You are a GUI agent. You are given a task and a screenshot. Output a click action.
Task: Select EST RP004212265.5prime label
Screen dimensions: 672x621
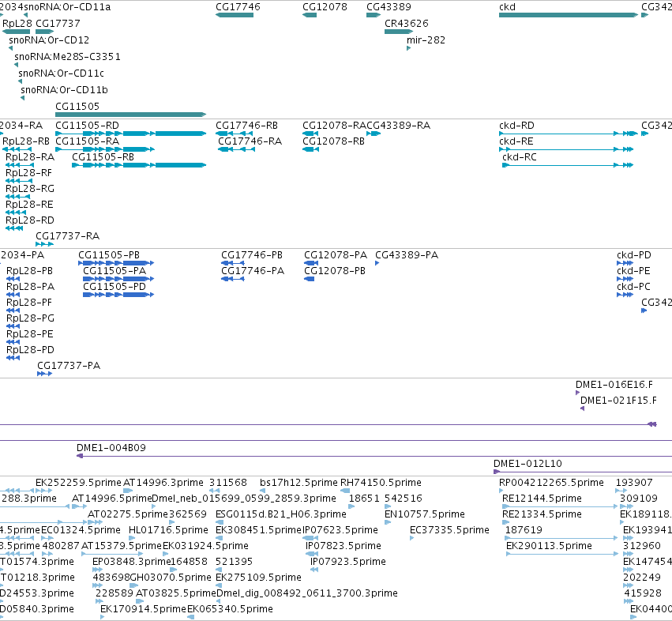[x=551, y=483]
